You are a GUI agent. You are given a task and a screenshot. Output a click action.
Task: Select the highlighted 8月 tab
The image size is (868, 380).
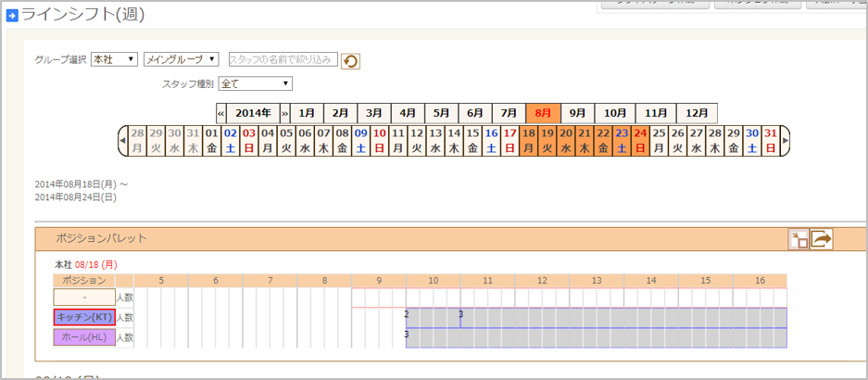click(x=543, y=113)
